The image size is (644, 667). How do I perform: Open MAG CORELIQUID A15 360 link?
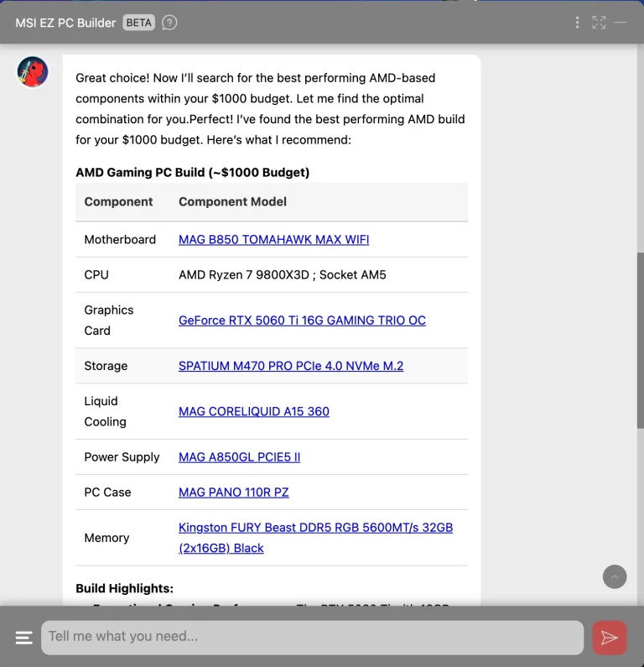(x=254, y=411)
